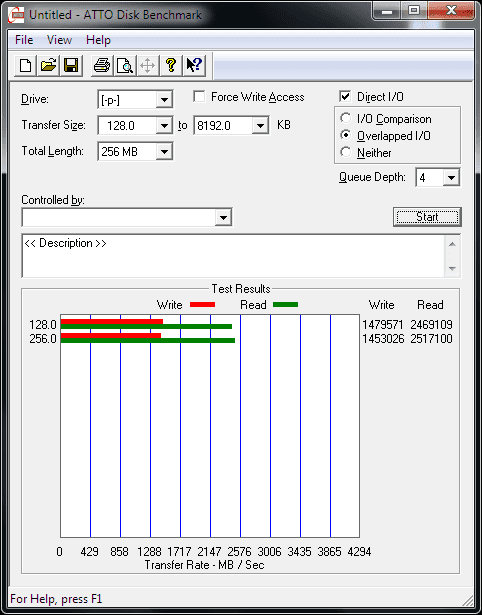Open the Help menu
Image resolution: width=482 pixels, height=615 pixels.
coord(98,40)
